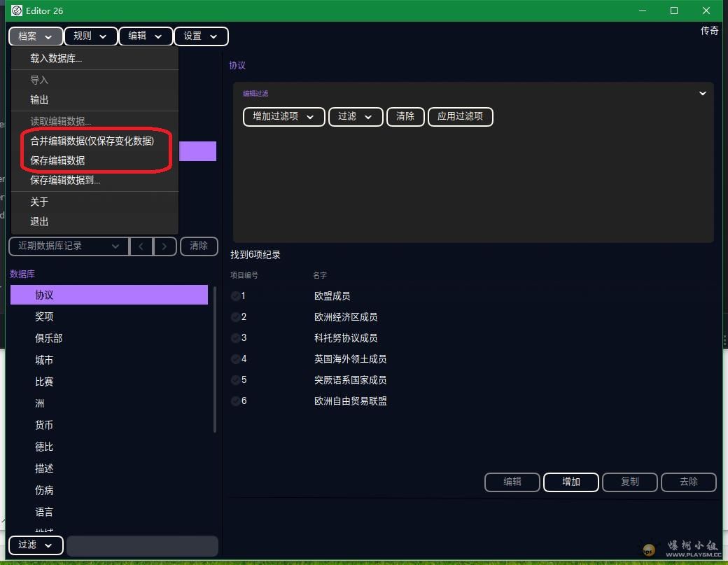Click the Editor 26 app logo icon
Screen dimensions: 728x565
coord(17,11)
